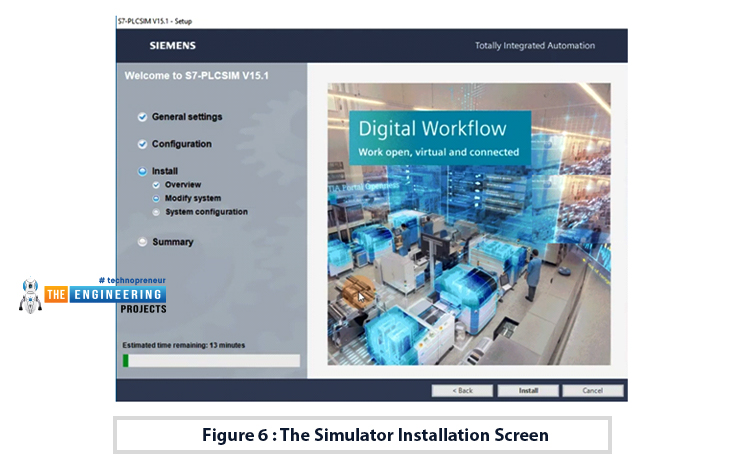Click the checkmark icon beside Configuration

pyautogui.click(x=142, y=144)
